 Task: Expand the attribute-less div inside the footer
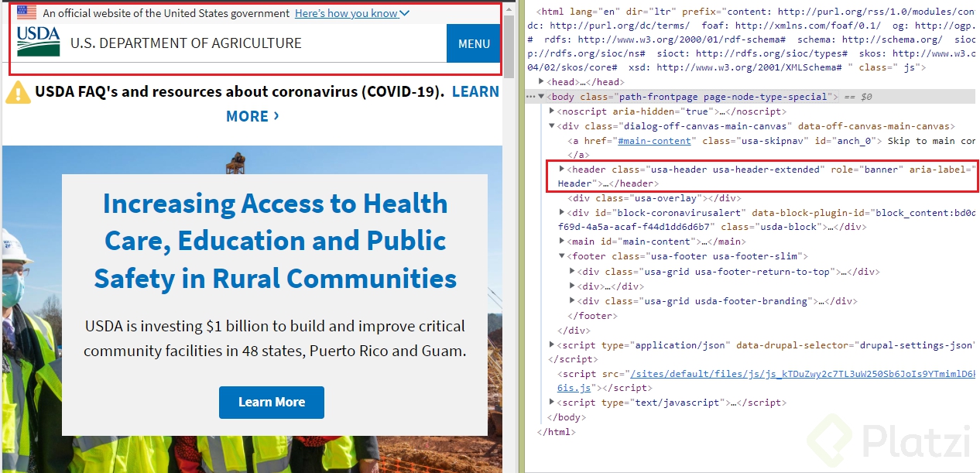572,286
